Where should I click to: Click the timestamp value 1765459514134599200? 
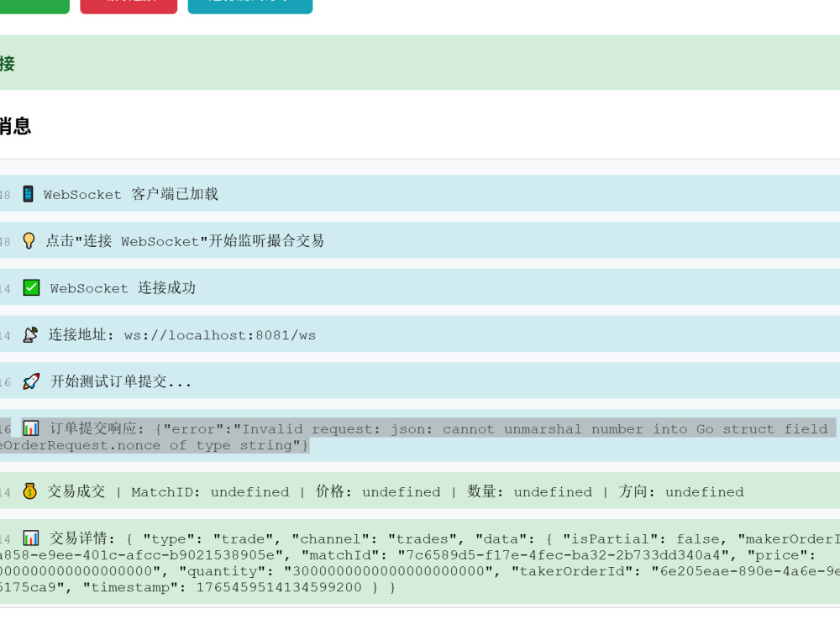point(279,587)
